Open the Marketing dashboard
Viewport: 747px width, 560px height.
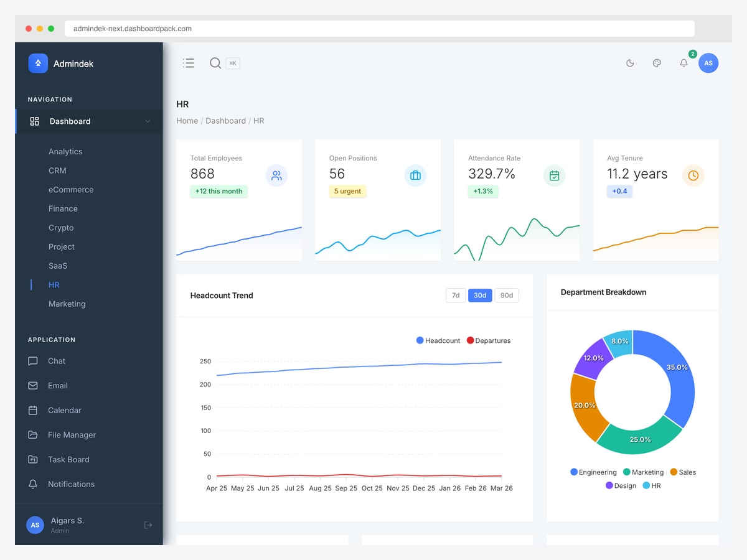click(67, 304)
